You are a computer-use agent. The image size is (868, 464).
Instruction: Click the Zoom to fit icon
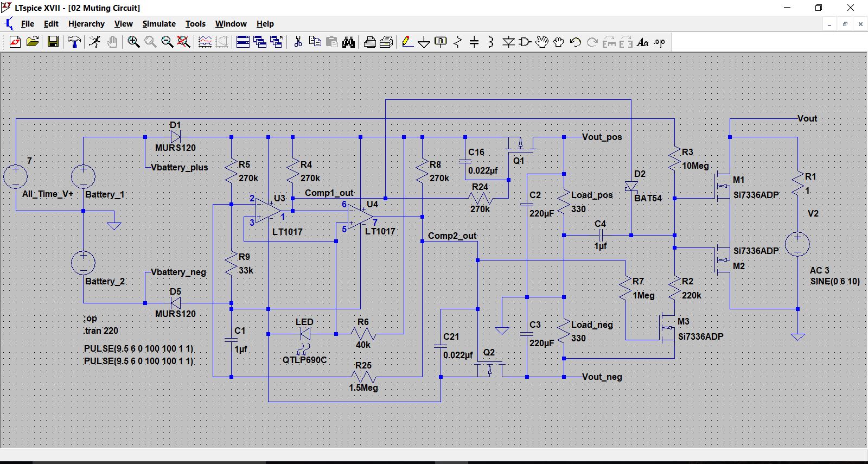click(184, 42)
